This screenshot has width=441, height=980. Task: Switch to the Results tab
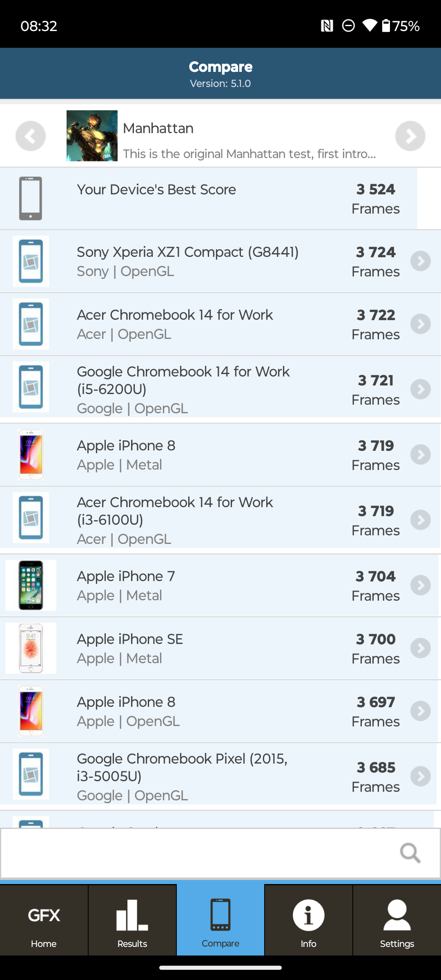pos(132,921)
